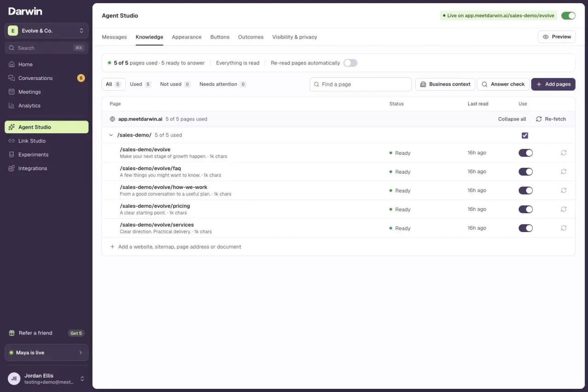Click the Add pages button
The width and height of the screenshot is (588, 392).
[553, 84]
